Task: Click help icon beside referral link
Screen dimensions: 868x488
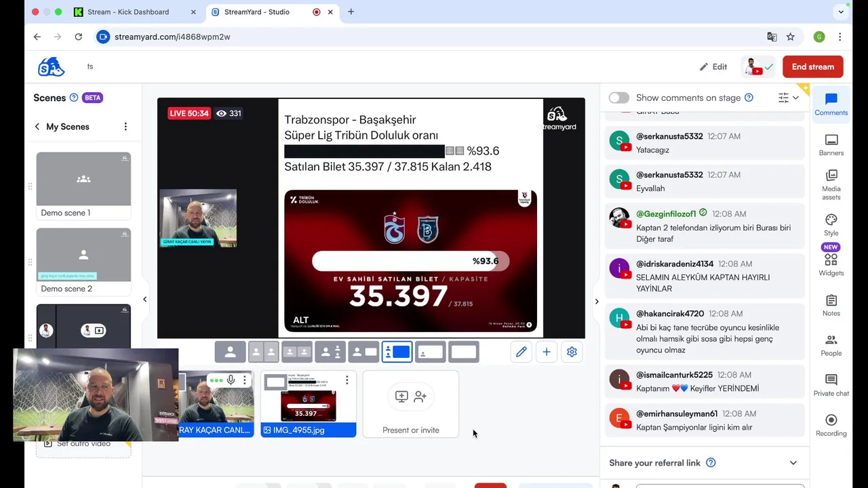Action: (711, 463)
